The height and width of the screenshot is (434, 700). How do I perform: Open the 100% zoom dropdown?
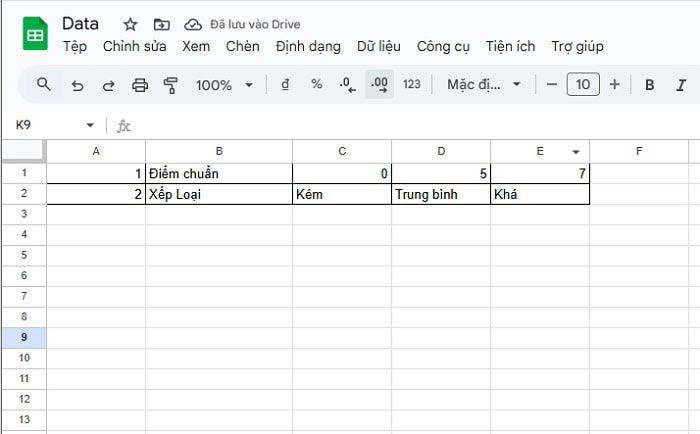[x=224, y=85]
